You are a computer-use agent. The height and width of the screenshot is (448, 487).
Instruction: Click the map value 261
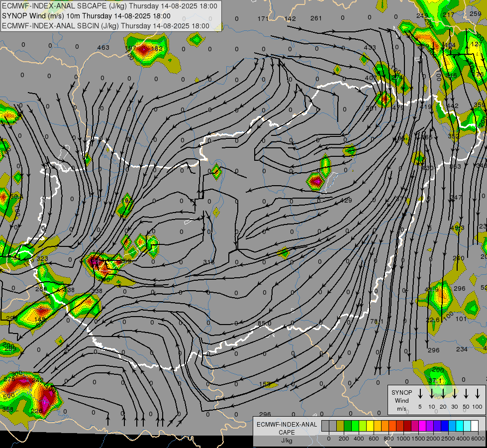pos(316,18)
